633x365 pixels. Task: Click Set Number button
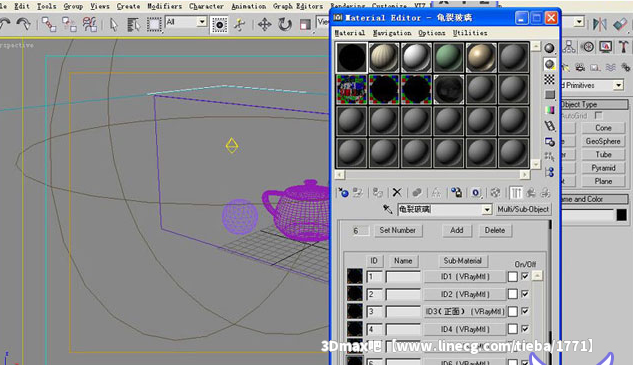[398, 230]
